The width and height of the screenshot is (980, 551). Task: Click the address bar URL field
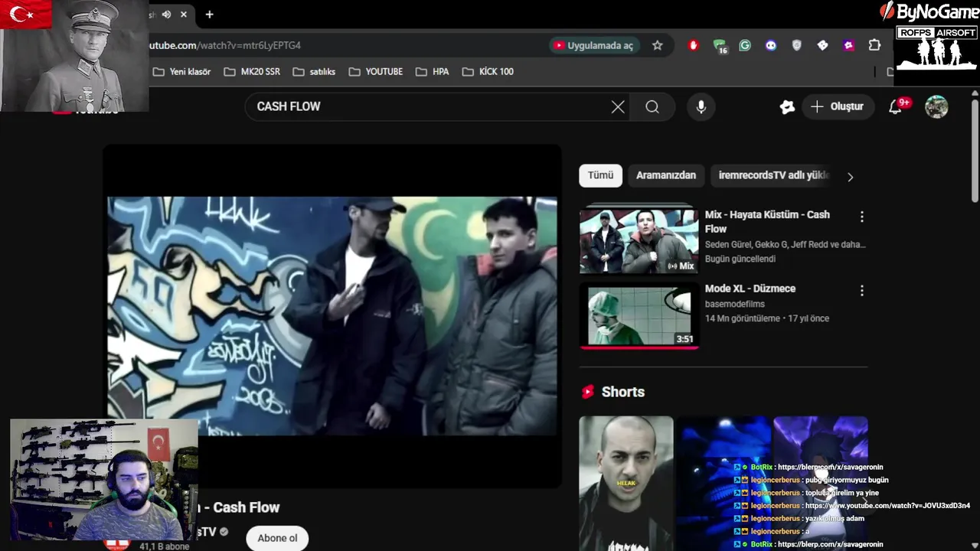(x=345, y=45)
